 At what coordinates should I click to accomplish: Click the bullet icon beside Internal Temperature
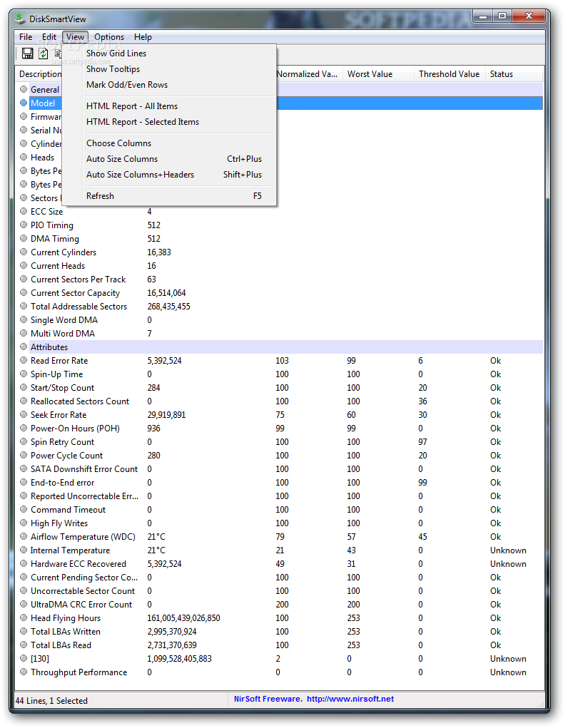24,550
